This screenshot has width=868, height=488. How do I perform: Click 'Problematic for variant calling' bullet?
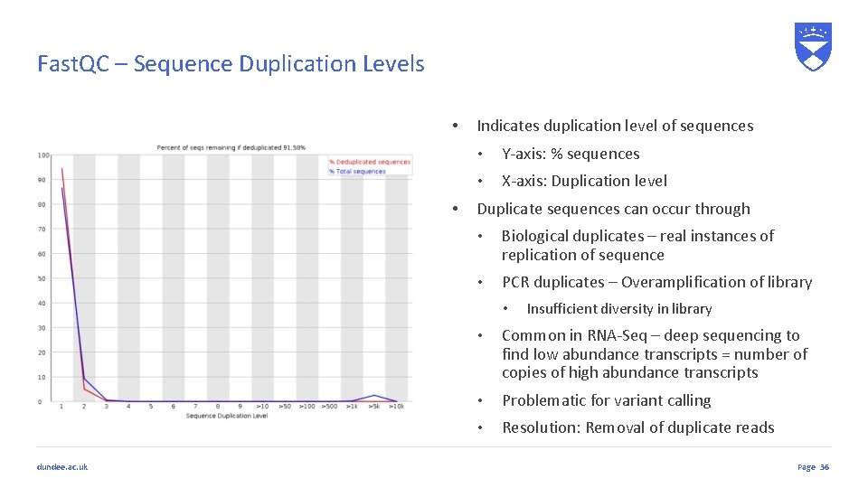point(606,400)
